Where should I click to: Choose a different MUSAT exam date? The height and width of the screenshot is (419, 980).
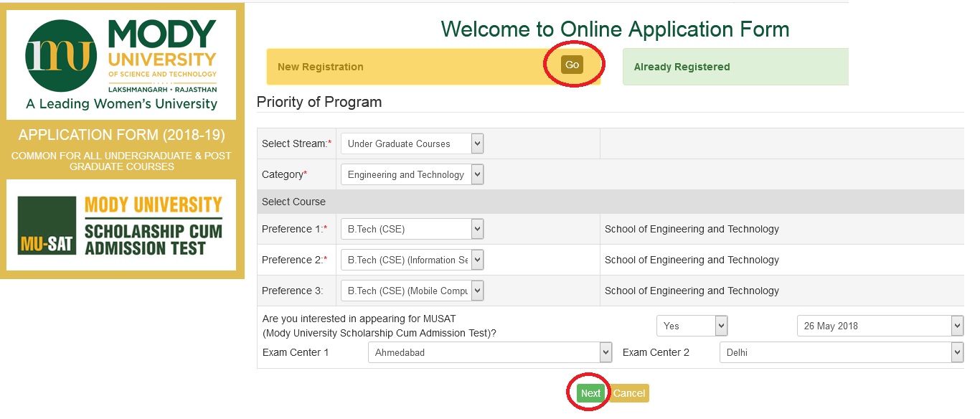880,326
